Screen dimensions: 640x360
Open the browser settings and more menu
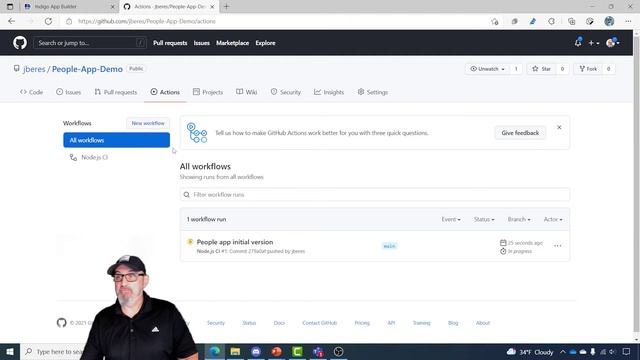tap(628, 21)
